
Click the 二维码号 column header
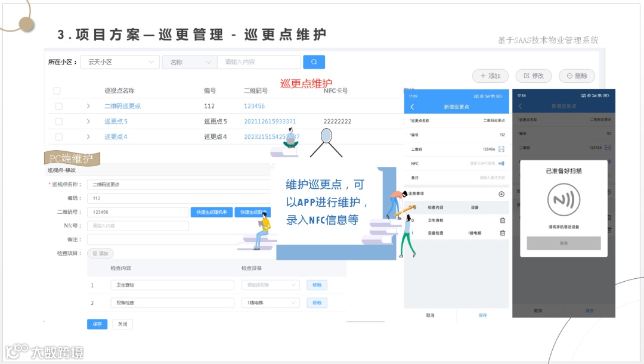coord(256,91)
